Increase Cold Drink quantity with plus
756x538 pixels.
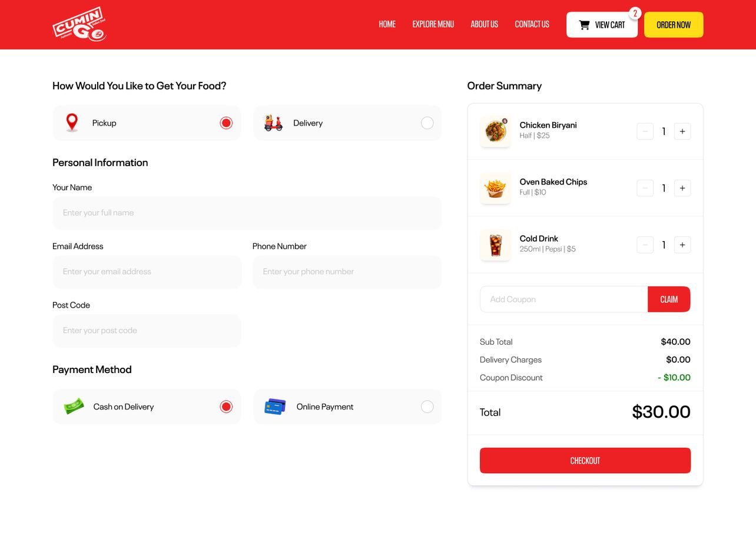[682, 245]
